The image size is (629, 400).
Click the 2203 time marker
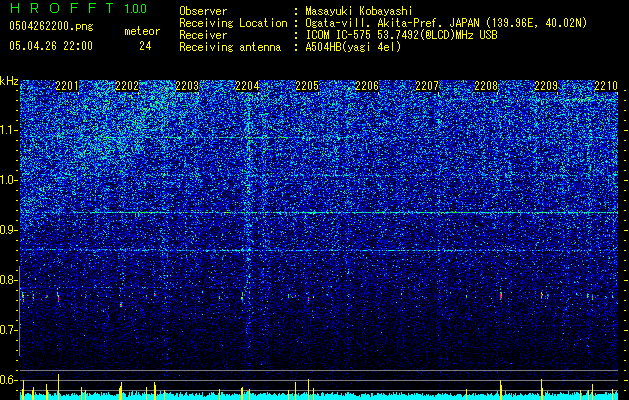tap(187, 86)
